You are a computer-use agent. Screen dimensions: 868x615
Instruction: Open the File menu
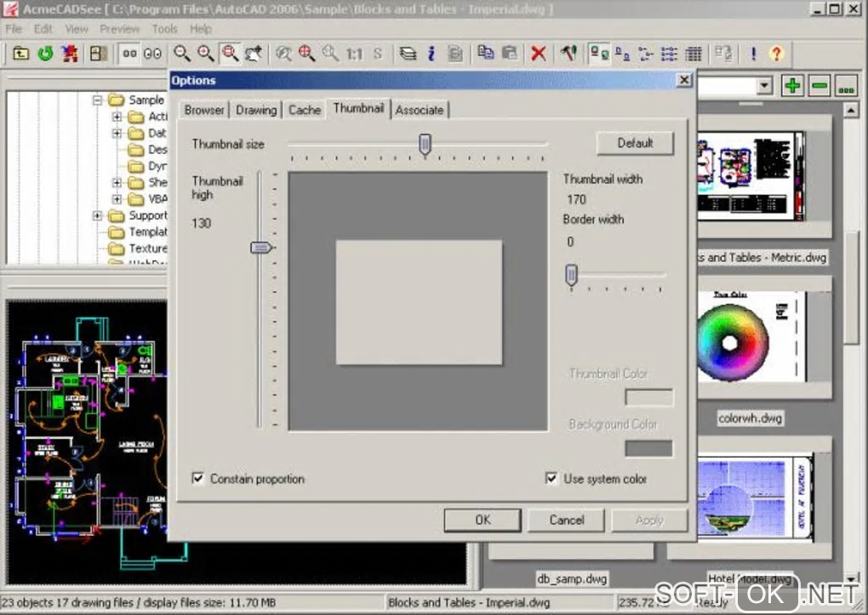tap(14, 29)
